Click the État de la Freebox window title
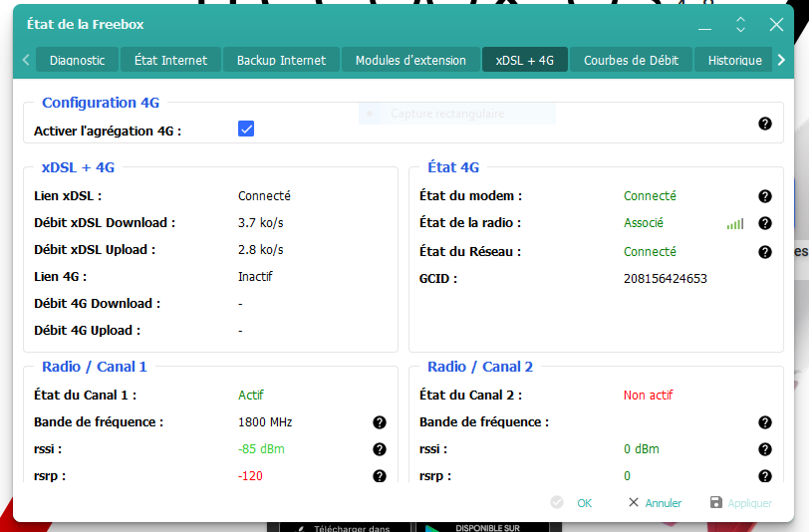 coord(85,24)
